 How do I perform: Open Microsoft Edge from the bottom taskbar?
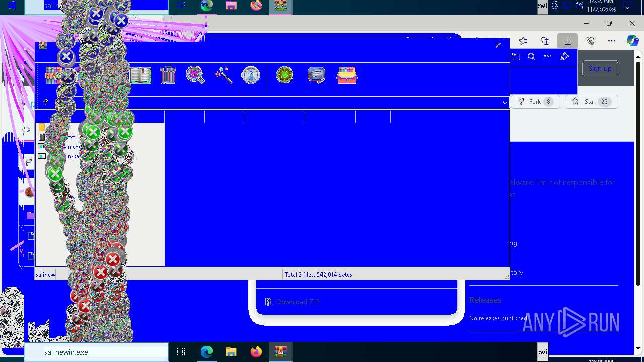(x=207, y=352)
